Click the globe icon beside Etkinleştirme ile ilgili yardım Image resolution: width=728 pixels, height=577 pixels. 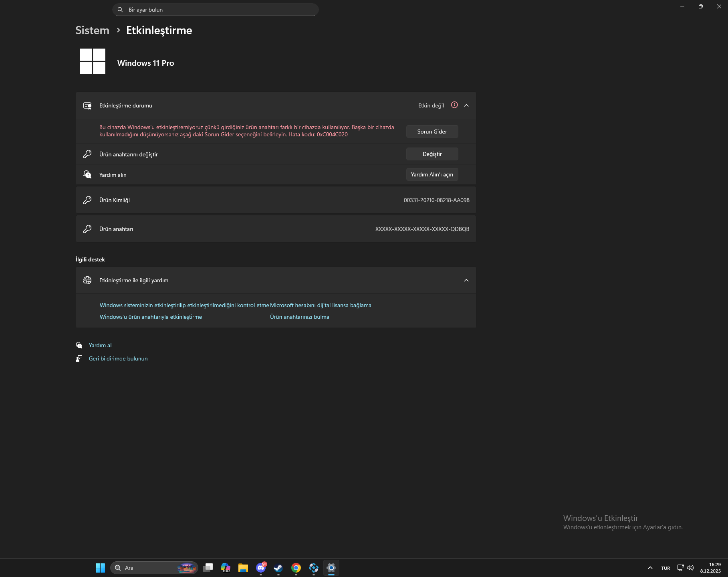click(87, 280)
